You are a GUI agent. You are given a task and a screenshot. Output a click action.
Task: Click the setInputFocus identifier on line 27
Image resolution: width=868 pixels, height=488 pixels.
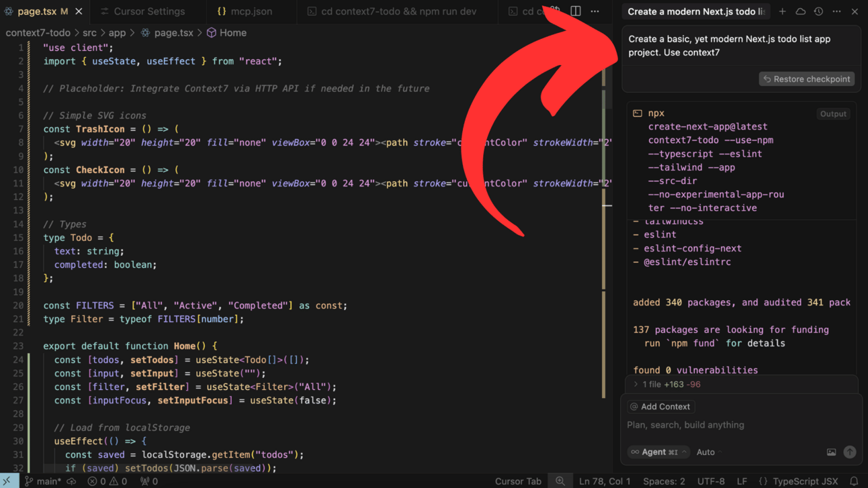(x=193, y=401)
